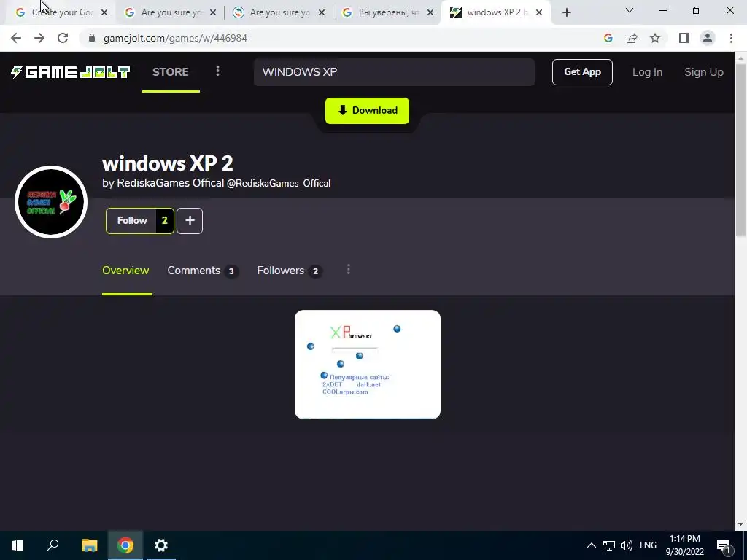Click the green Download button
Viewport: 747px width, 560px height.
click(x=368, y=111)
